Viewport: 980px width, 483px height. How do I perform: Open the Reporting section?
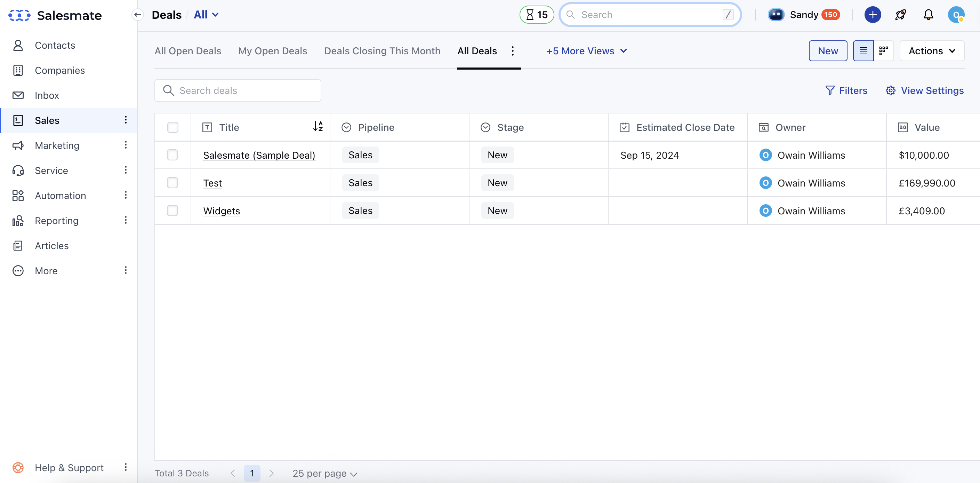[56, 220]
